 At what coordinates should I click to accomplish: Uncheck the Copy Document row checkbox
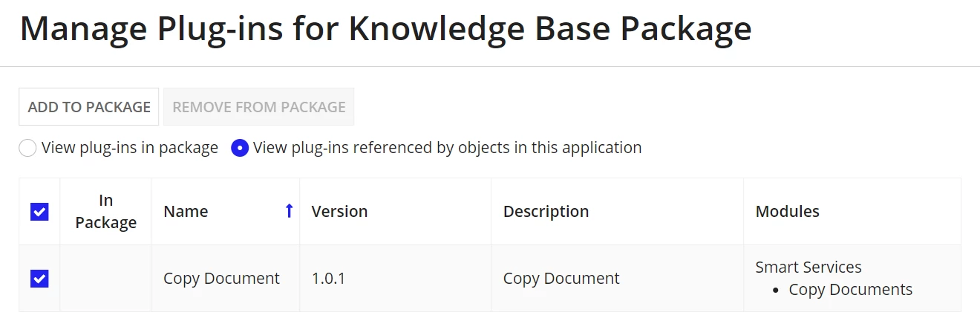pos(39,279)
